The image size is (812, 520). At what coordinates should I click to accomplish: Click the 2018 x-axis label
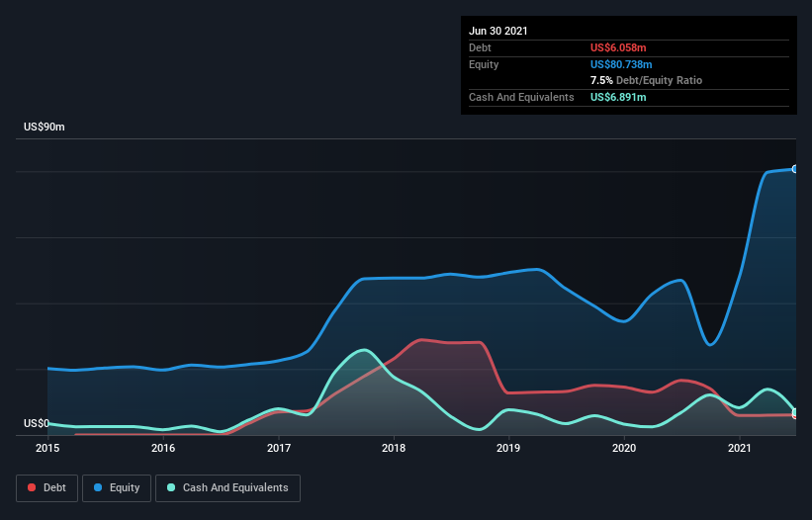[x=394, y=448]
